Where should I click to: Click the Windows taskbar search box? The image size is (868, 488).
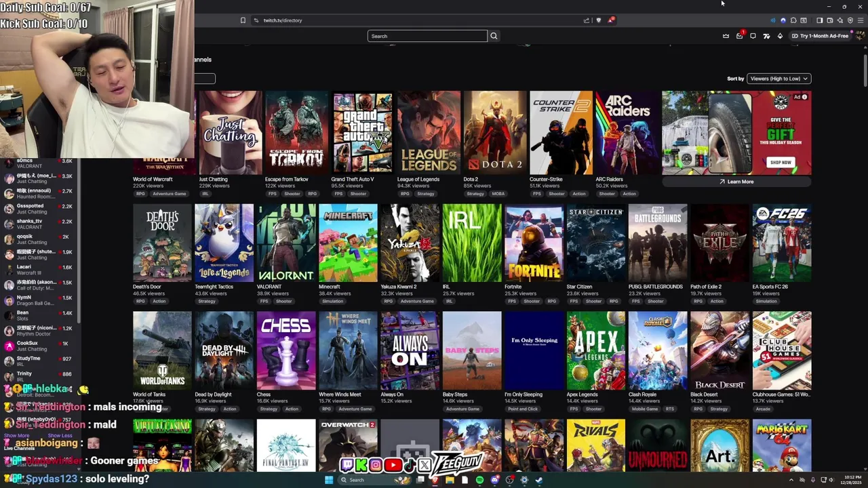(374, 480)
